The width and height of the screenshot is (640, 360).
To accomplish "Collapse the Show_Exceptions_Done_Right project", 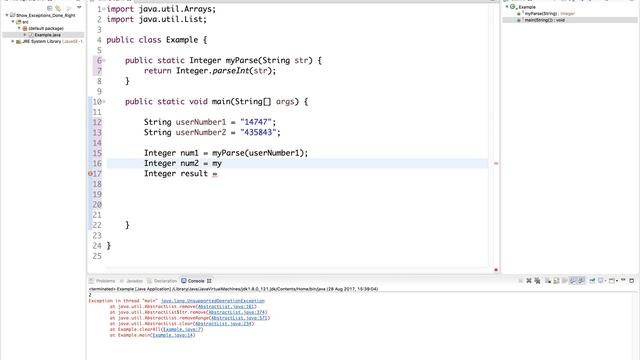I will tap(7, 15).
